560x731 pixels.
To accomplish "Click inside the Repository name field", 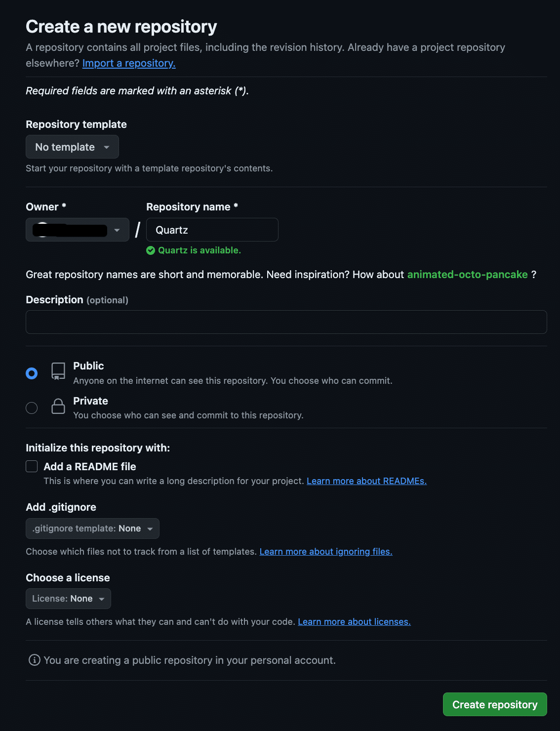I will tap(212, 229).
